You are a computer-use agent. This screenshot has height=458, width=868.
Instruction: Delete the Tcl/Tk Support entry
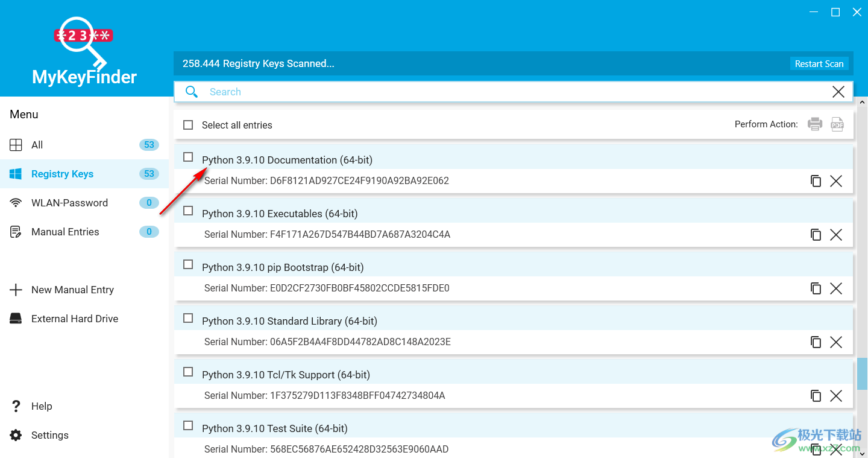pos(836,396)
